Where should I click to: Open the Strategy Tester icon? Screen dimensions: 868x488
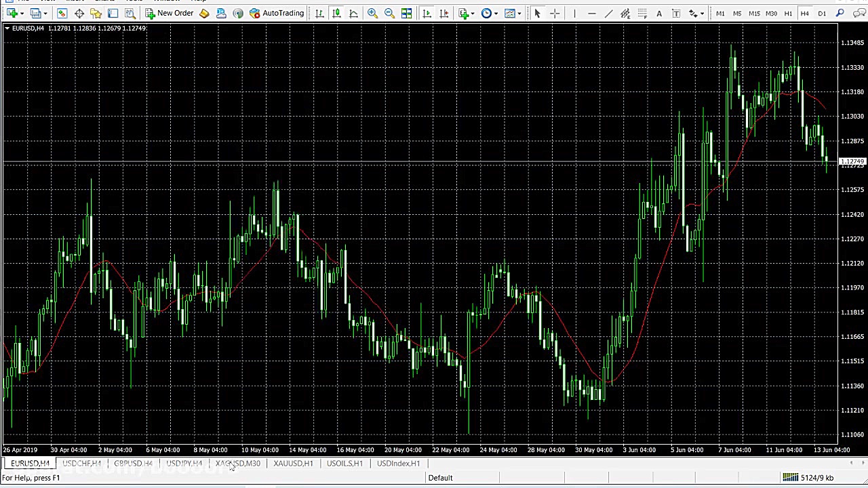pyautogui.click(x=130, y=13)
